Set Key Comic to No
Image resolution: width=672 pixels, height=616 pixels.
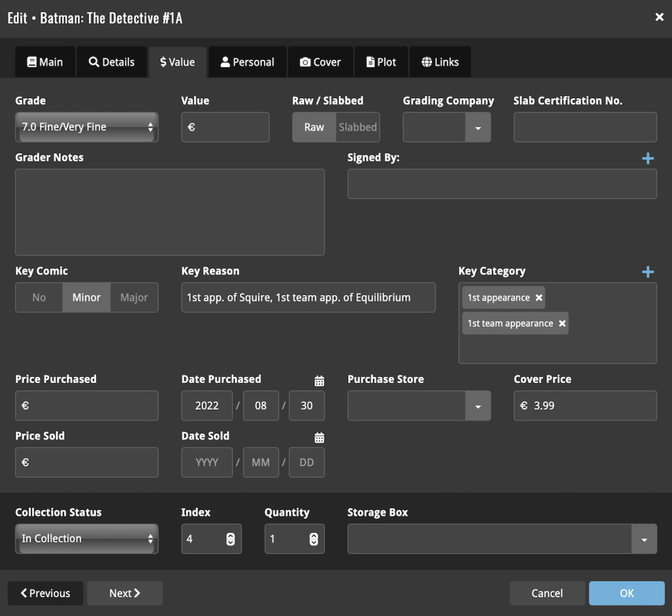coord(39,298)
